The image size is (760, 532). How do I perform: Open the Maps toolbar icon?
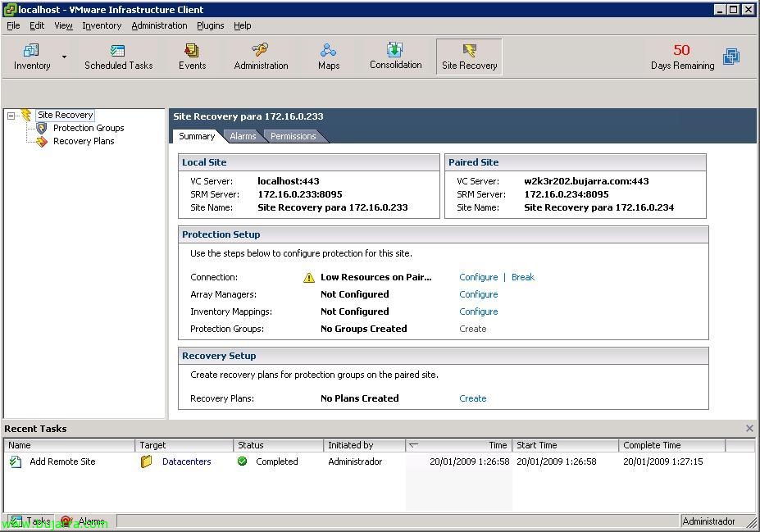click(329, 57)
